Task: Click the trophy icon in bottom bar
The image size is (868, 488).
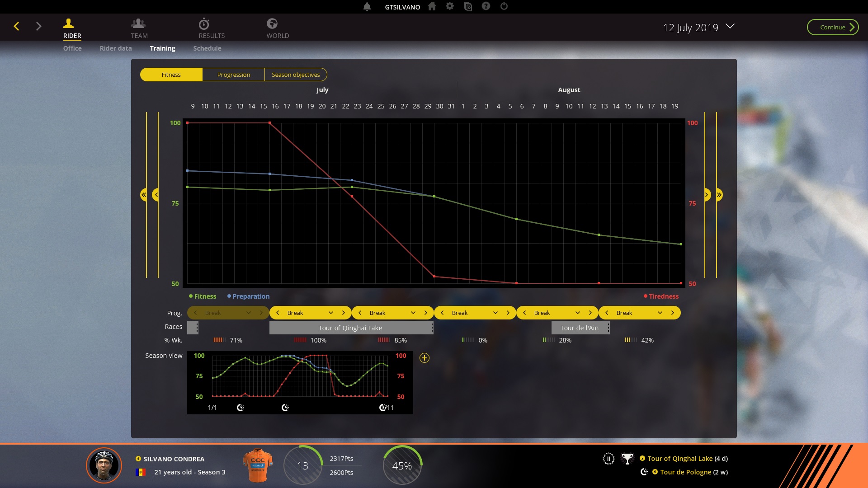Action: pos(627,459)
